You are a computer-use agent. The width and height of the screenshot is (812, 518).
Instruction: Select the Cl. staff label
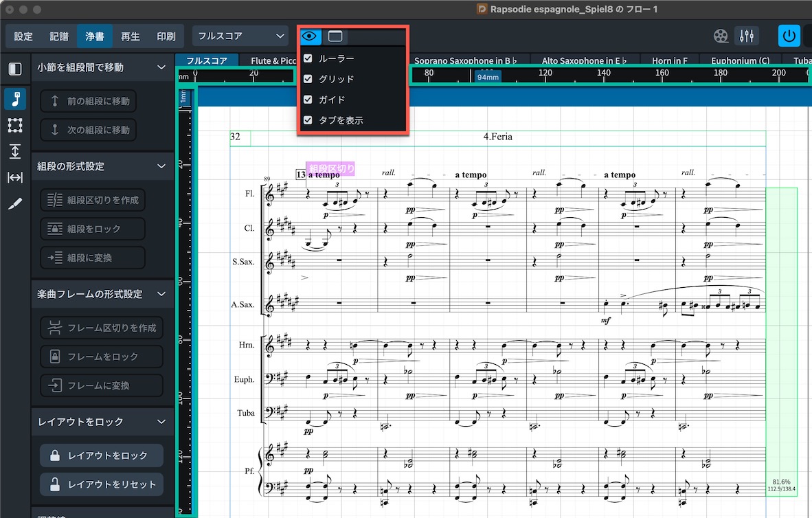(x=249, y=228)
